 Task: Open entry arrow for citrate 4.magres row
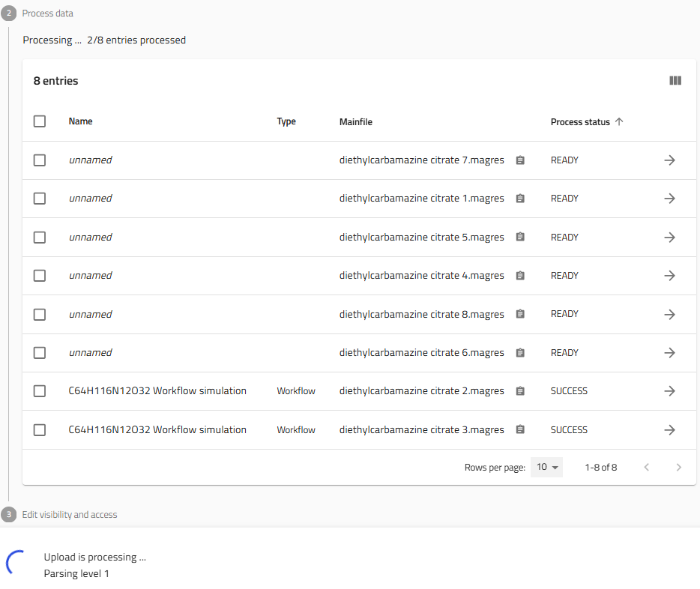click(669, 275)
